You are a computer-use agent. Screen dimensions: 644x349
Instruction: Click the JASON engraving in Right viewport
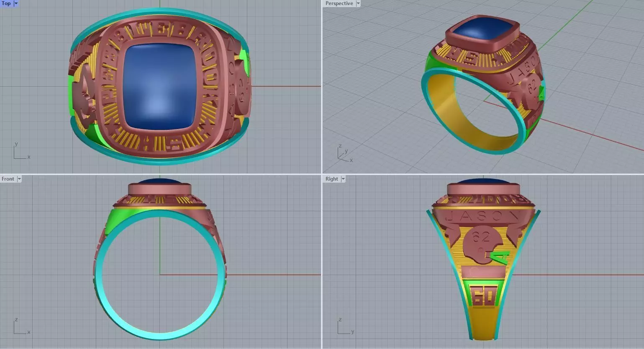click(x=483, y=217)
